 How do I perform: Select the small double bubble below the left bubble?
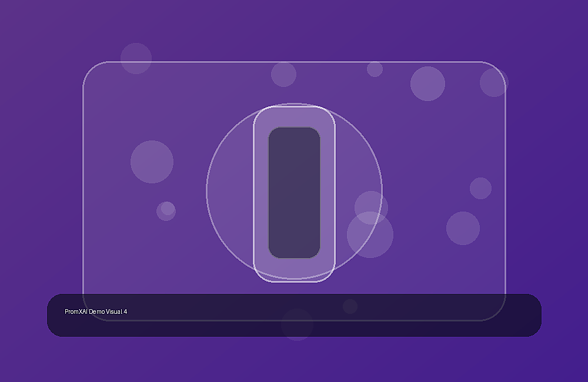[166, 210]
